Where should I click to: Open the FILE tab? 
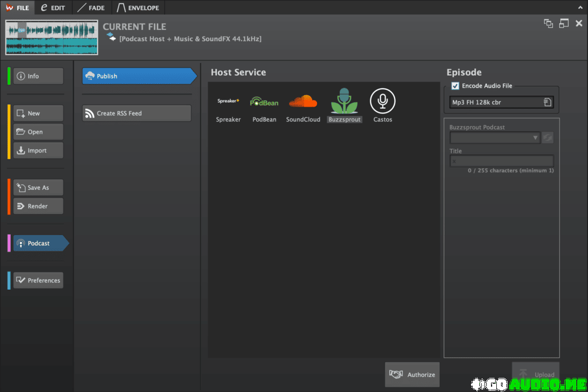[x=18, y=8]
